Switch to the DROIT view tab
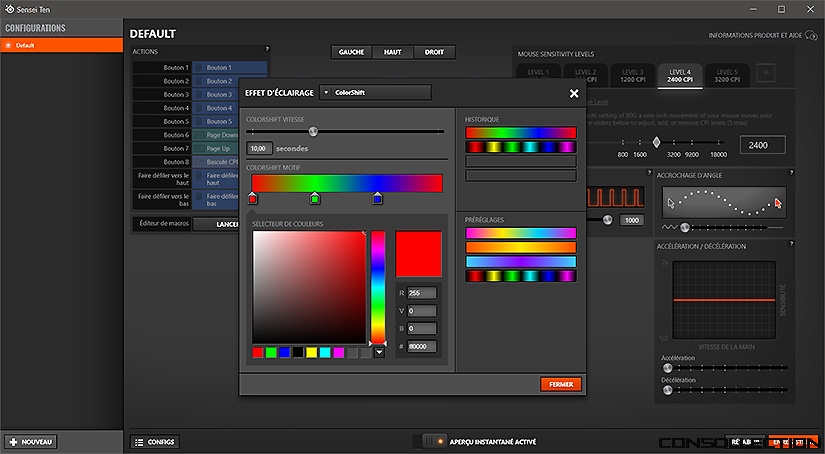The height and width of the screenshot is (454, 825). [434, 52]
